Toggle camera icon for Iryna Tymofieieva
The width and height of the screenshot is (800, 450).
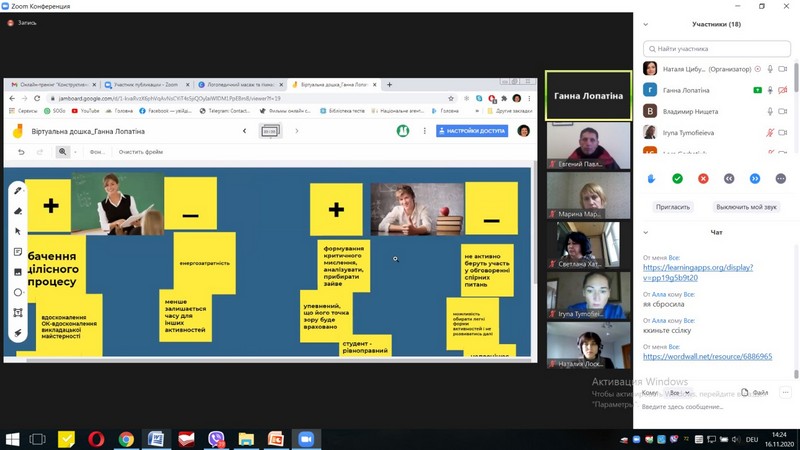(x=783, y=133)
